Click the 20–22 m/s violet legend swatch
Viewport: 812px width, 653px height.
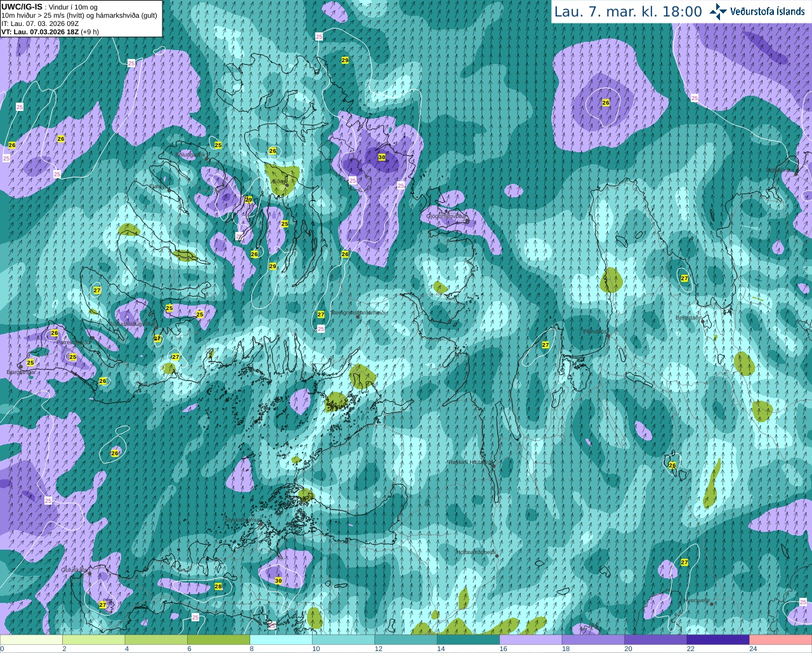tap(656, 640)
